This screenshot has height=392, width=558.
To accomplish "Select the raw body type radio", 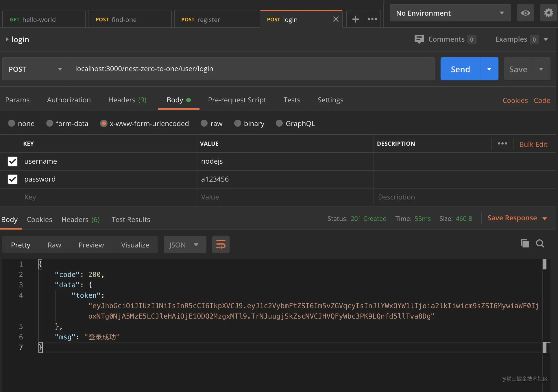I will click(204, 123).
